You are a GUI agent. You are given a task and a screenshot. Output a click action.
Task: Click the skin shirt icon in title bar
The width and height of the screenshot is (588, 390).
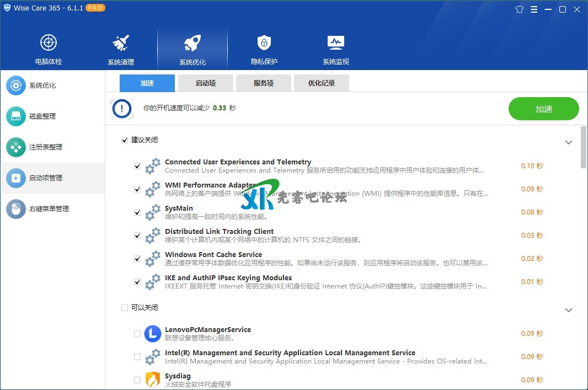519,9
